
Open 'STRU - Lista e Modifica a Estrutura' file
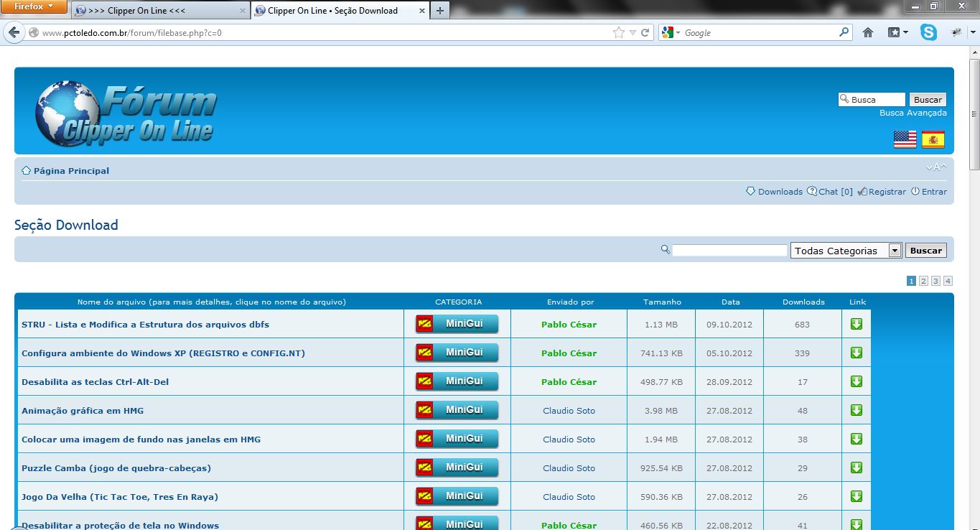coord(145,325)
